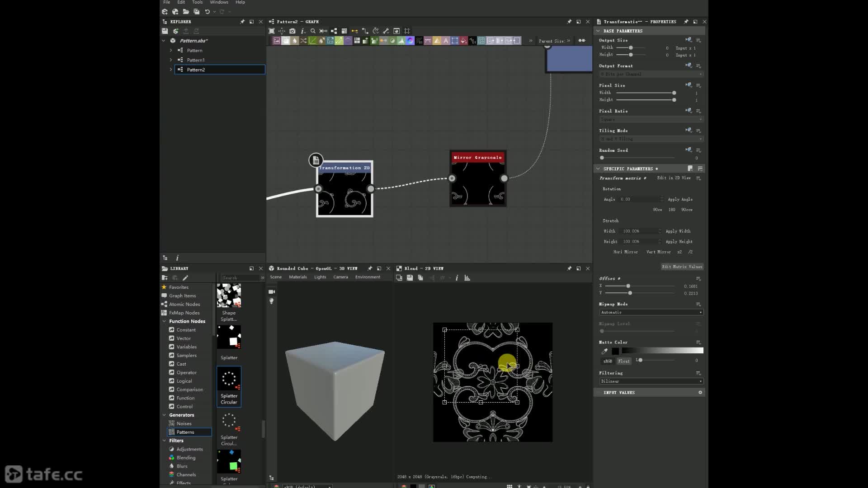868x488 pixels.
Task: Click the 90cw rotation button
Action: [x=657, y=210]
